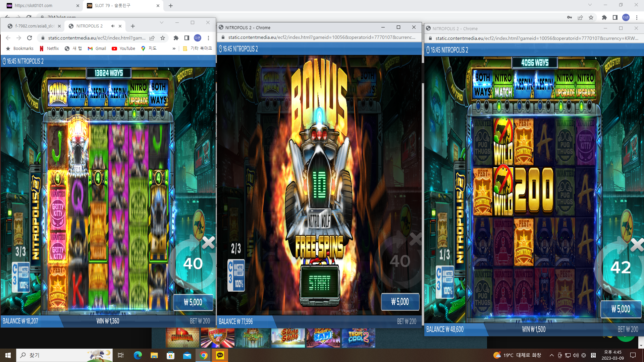Image resolution: width=644 pixels, height=362 pixels.
Task: Click the left window's address bar
Action: 96,38
